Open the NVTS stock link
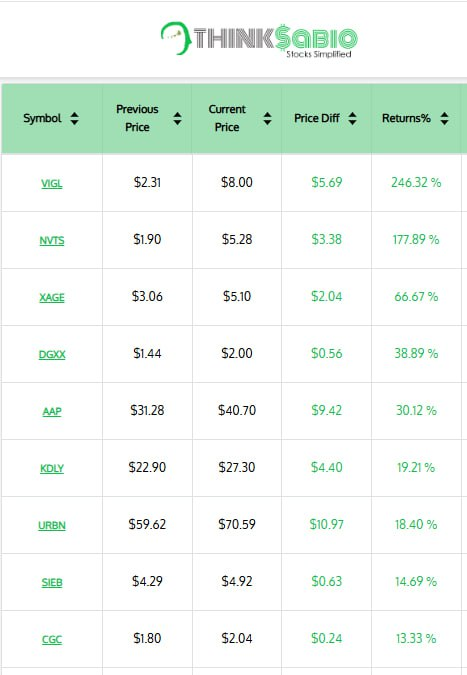467x675 pixels. click(x=52, y=241)
